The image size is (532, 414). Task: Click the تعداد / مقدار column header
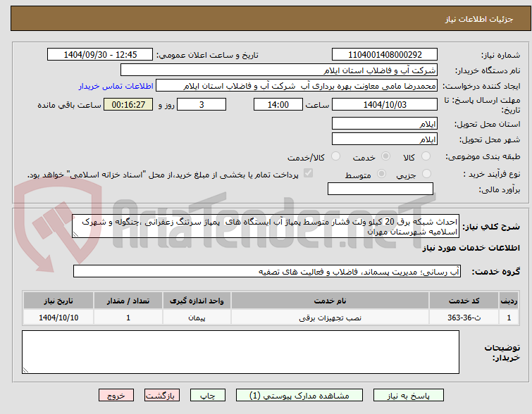[128, 301]
